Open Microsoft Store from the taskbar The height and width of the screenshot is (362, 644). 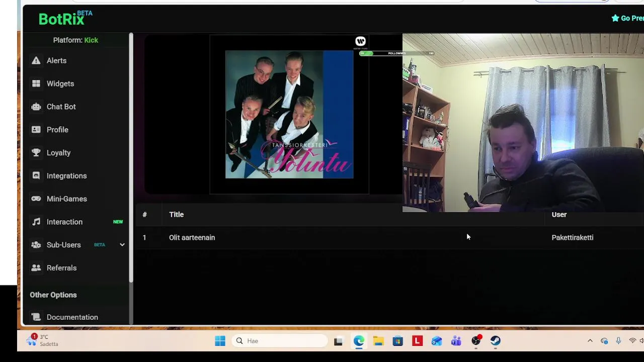click(x=398, y=341)
